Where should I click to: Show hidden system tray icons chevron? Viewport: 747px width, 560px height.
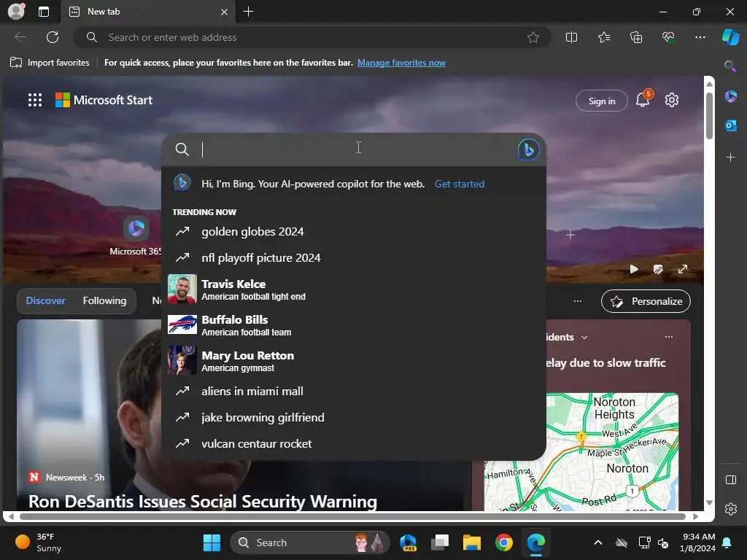pos(598,542)
